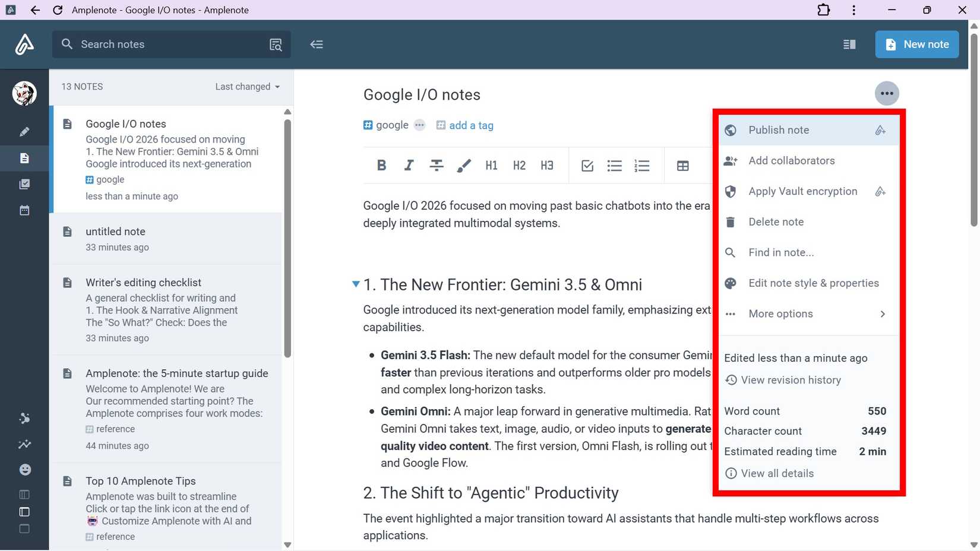This screenshot has width=980, height=551.
Task: Apply H3 heading style
Action: pos(547,166)
